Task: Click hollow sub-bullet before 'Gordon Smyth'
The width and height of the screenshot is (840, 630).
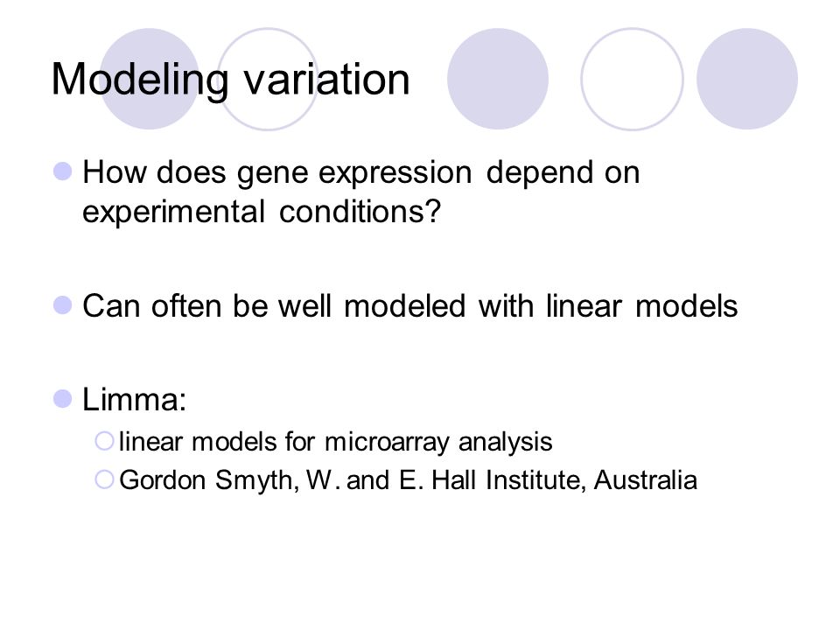Action: point(104,479)
